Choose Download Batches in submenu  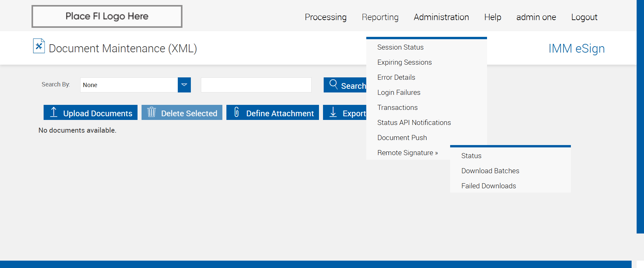coord(490,171)
